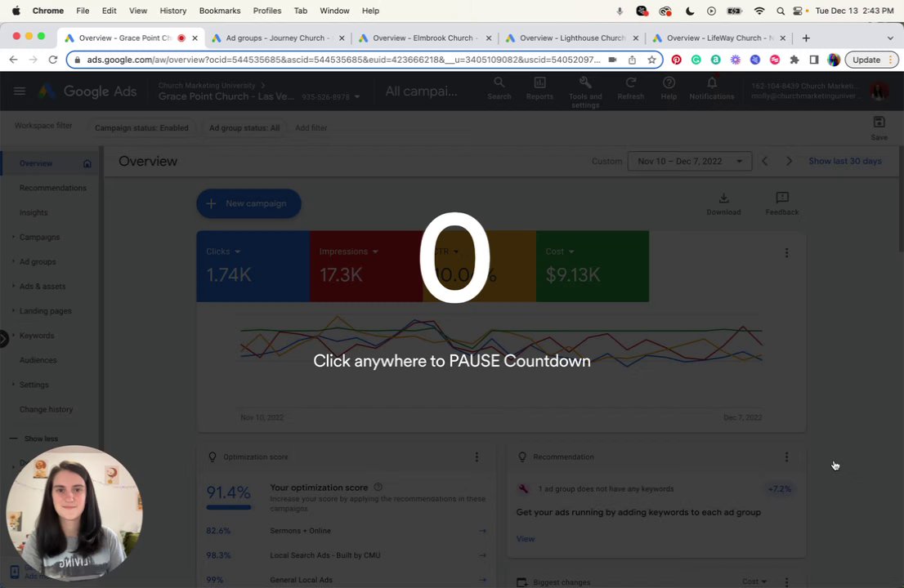
Task: Click the Share icon in address bar
Action: coord(632,60)
